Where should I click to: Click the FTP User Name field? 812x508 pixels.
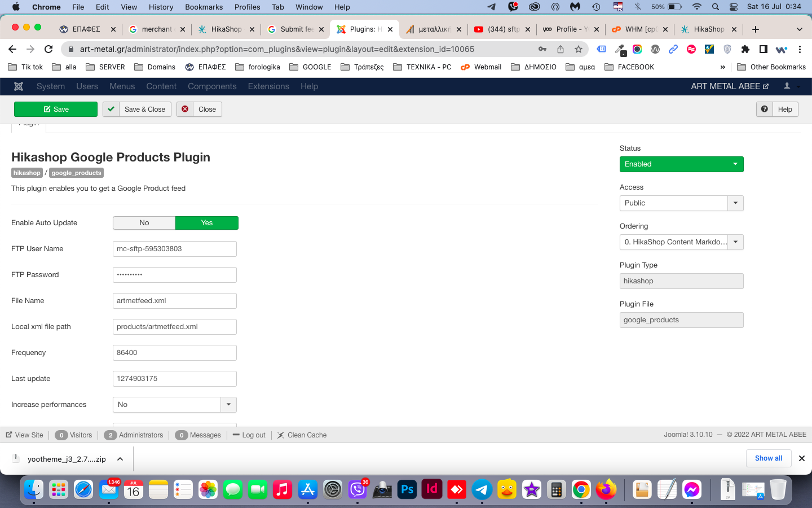click(x=175, y=249)
